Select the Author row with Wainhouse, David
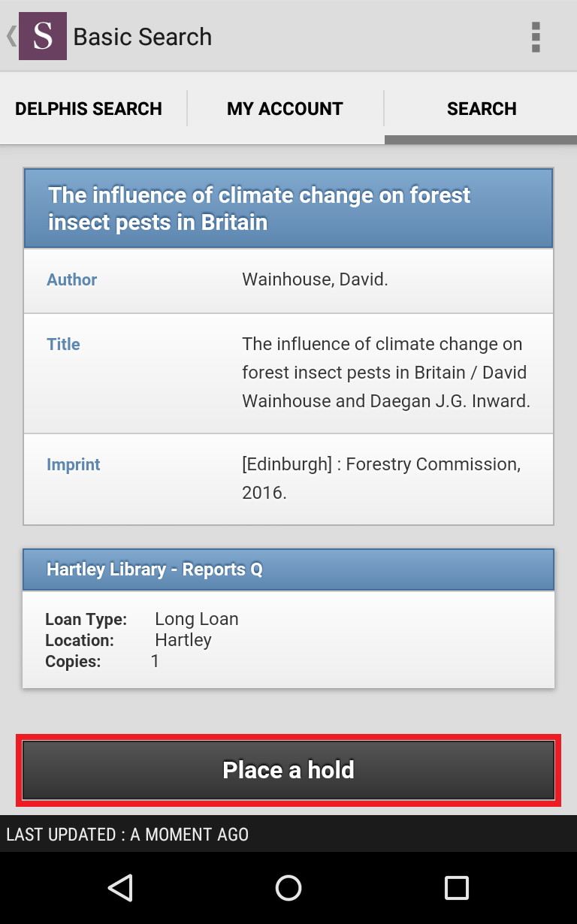Screen dimensions: 577x924 click(x=288, y=280)
